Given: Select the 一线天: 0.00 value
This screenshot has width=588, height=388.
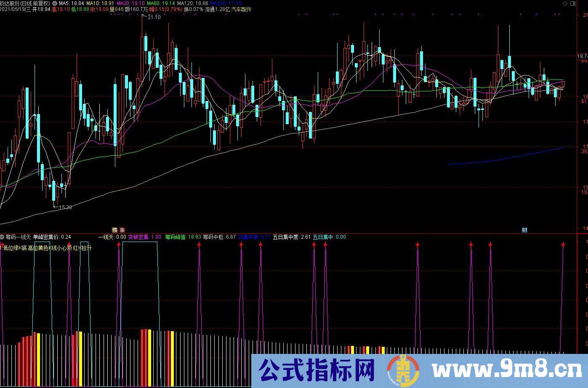Looking at the screenshot, I should pos(112,237).
